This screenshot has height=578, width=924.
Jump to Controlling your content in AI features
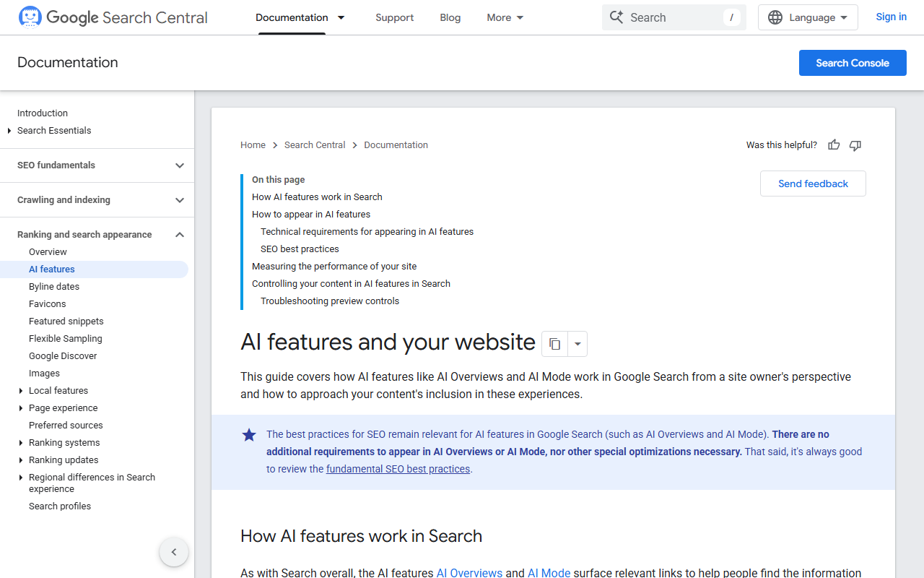tap(351, 284)
